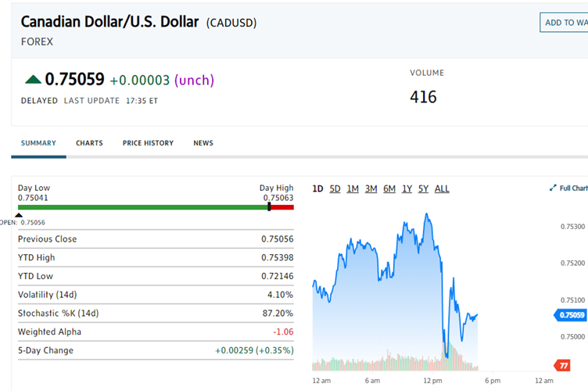Switch chart range to 3M
This screenshot has height=391, width=588.
point(371,188)
